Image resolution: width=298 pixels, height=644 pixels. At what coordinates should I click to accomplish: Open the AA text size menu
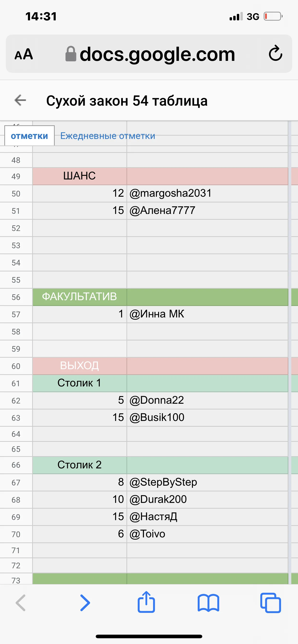(x=24, y=54)
